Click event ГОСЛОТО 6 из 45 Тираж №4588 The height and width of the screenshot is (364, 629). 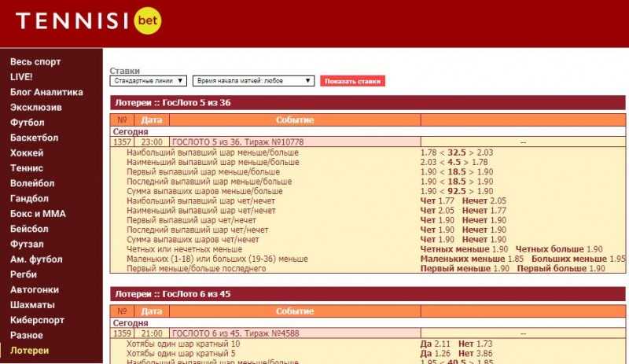coord(235,333)
